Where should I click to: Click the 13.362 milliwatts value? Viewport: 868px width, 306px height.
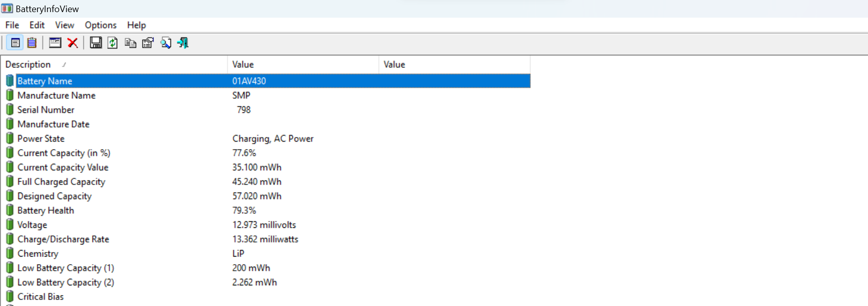pos(265,239)
